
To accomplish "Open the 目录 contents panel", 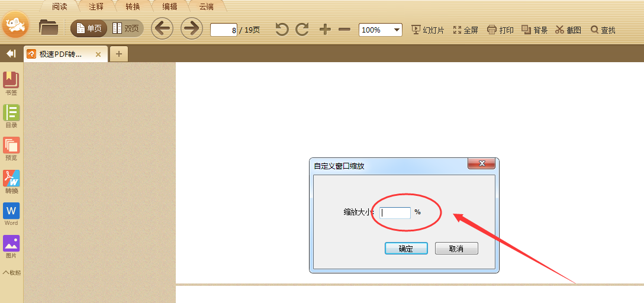I will [x=11, y=116].
